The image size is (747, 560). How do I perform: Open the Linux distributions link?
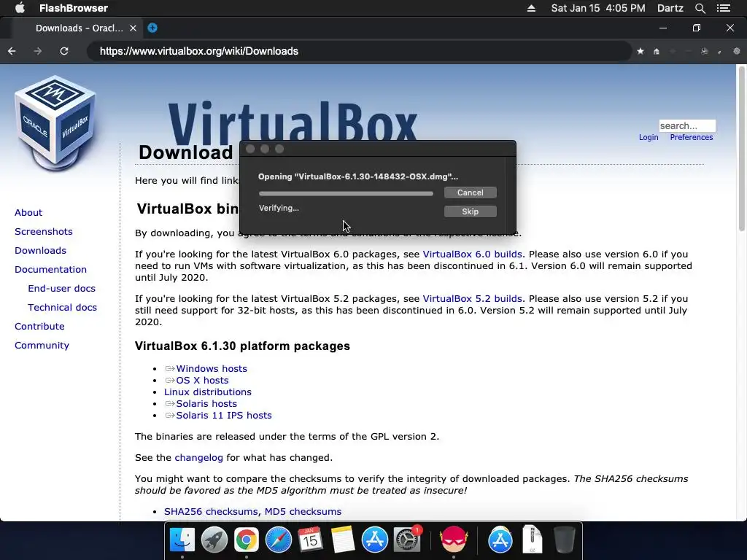coord(208,392)
